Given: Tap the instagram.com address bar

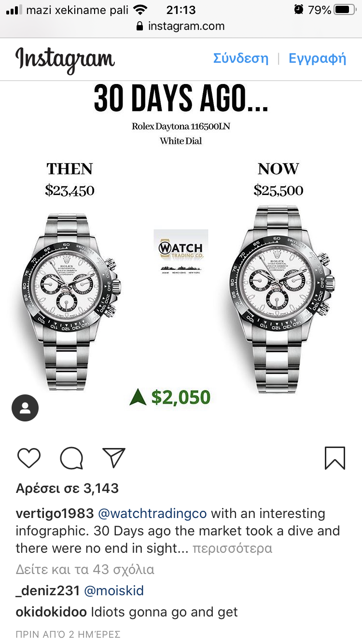Looking at the screenshot, I should coord(181,26).
